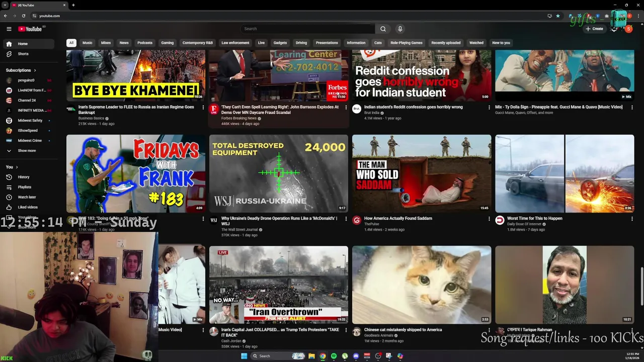Screen dimensions: 644x362
Task: Select the All filter chip
Action: click(x=71, y=43)
